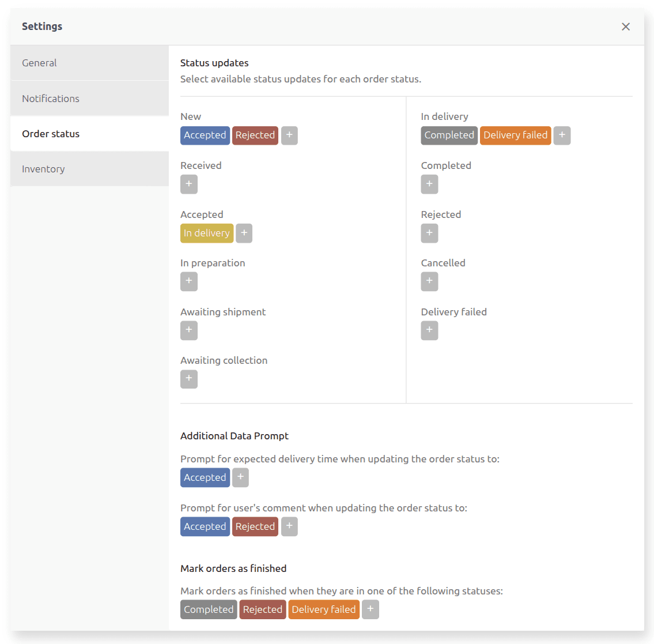Click the Rejected chip under New
This screenshot has width=654, height=644.
click(255, 135)
